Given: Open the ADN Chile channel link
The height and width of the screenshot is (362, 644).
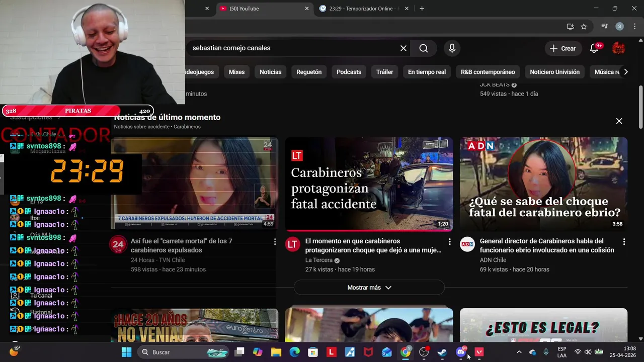Looking at the screenshot, I should point(493,260).
